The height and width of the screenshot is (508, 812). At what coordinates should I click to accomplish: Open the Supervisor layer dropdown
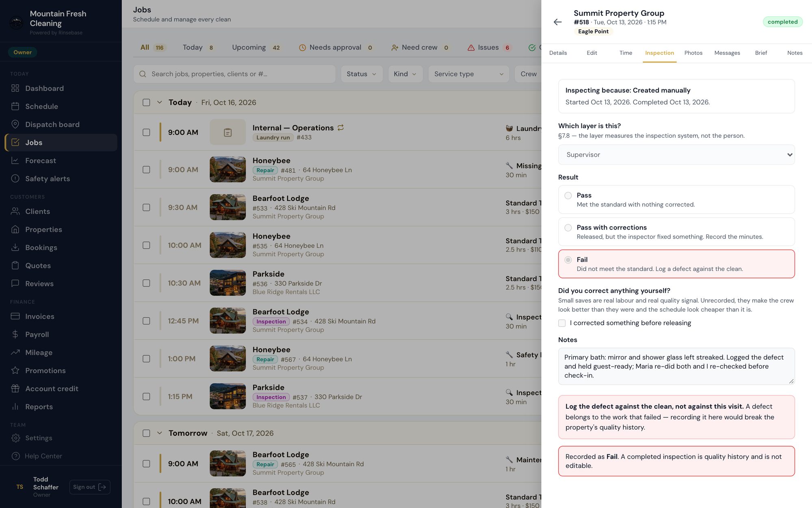coord(676,155)
